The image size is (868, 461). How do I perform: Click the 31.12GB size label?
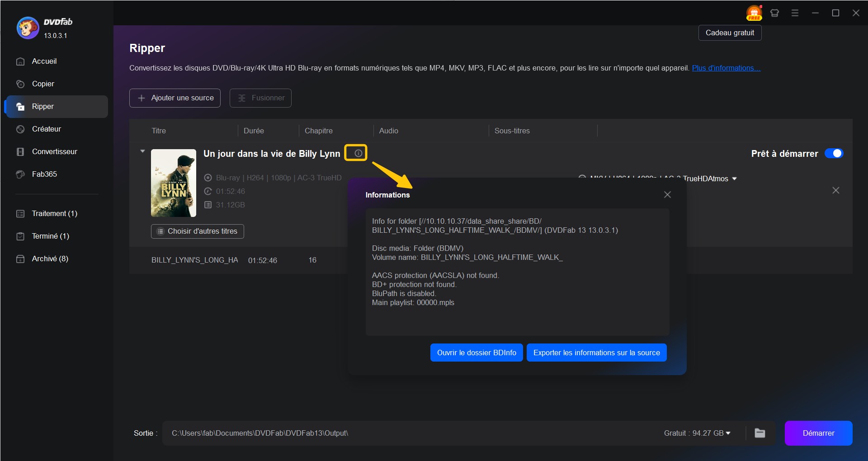coord(230,205)
